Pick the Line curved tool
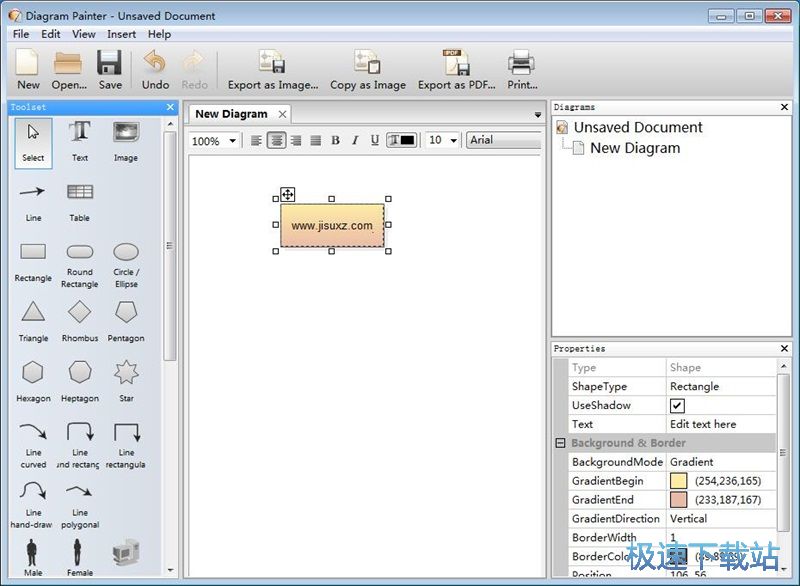 (x=33, y=440)
